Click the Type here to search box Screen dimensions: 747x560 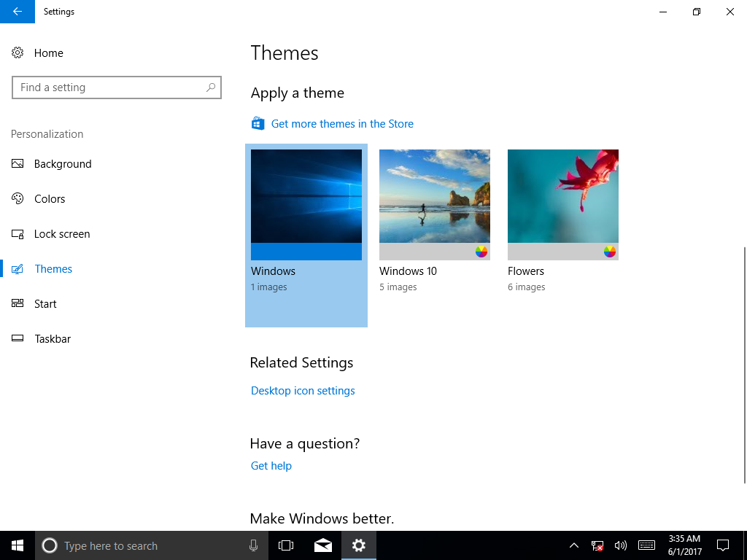point(152,545)
